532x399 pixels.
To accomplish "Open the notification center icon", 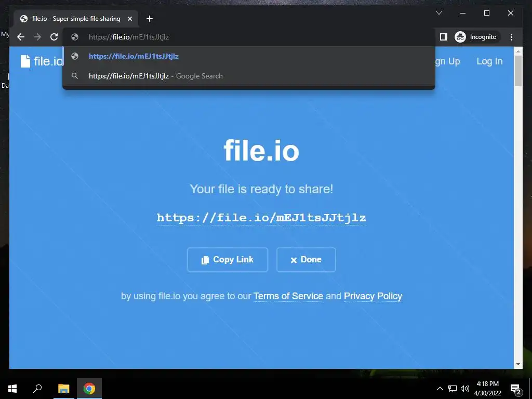I will click(515, 389).
